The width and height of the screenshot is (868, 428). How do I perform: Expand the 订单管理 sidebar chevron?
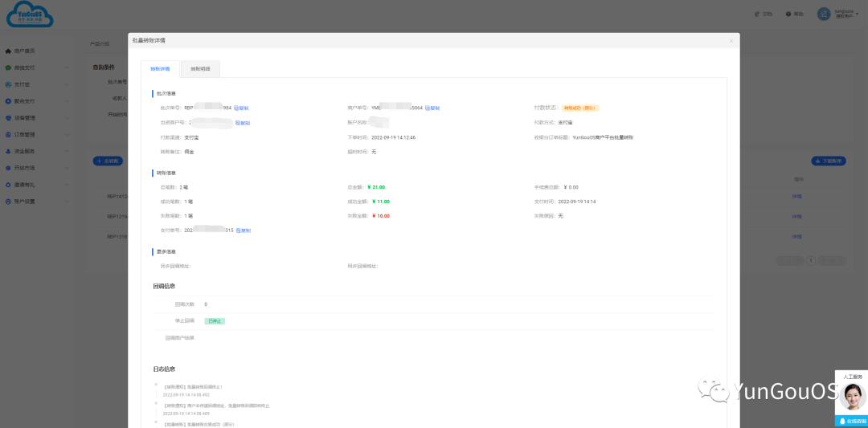pyautogui.click(x=67, y=134)
